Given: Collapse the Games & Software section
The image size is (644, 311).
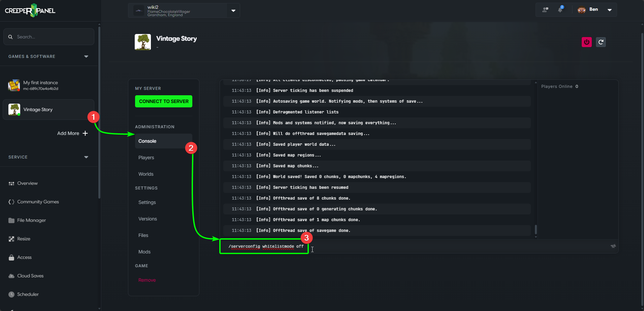Looking at the screenshot, I should coord(86,57).
